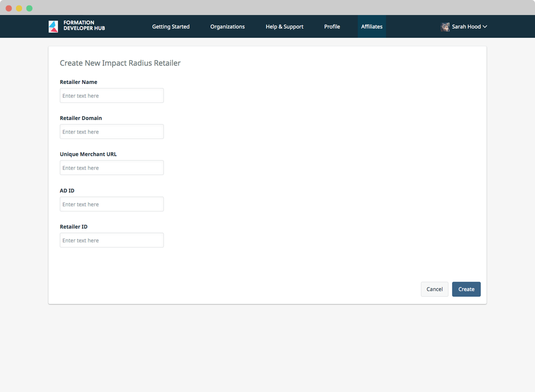Open the Getting Started menu
Screen dimensions: 535x392
pyautogui.click(x=170, y=26)
